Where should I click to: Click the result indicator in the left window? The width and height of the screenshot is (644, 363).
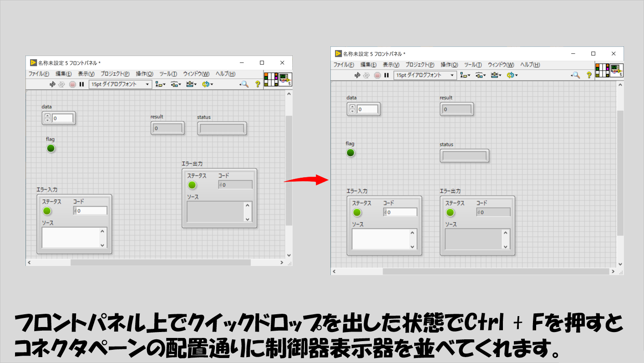(x=167, y=128)
